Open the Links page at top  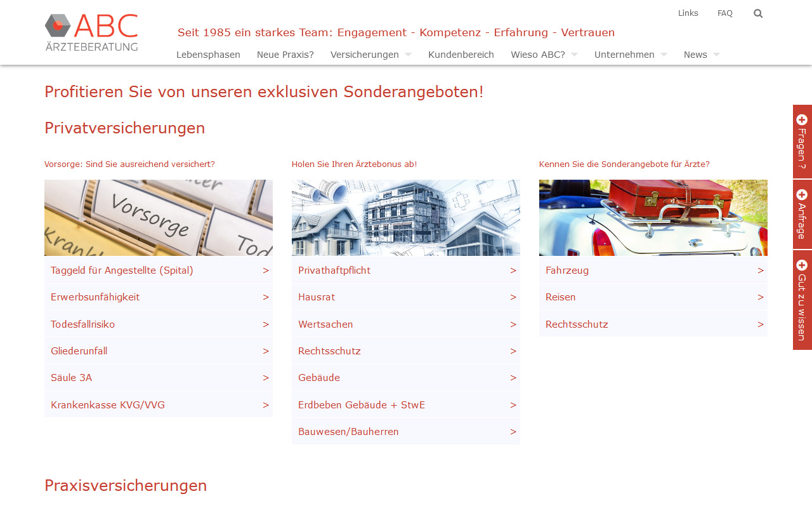pos(688,13)
